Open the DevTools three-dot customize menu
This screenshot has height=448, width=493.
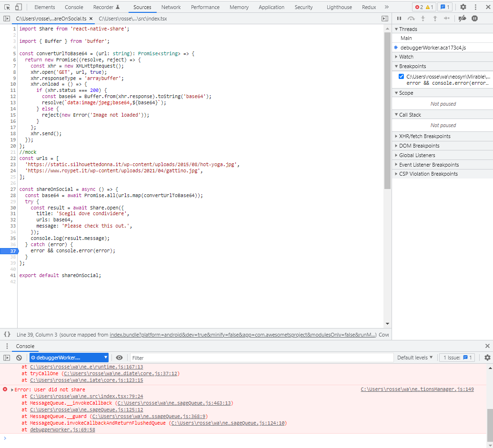pyautogui.click(x=475, y=7)
